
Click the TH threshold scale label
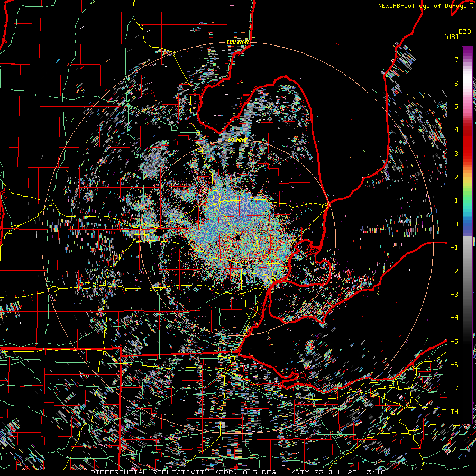[x=454, y=412]
